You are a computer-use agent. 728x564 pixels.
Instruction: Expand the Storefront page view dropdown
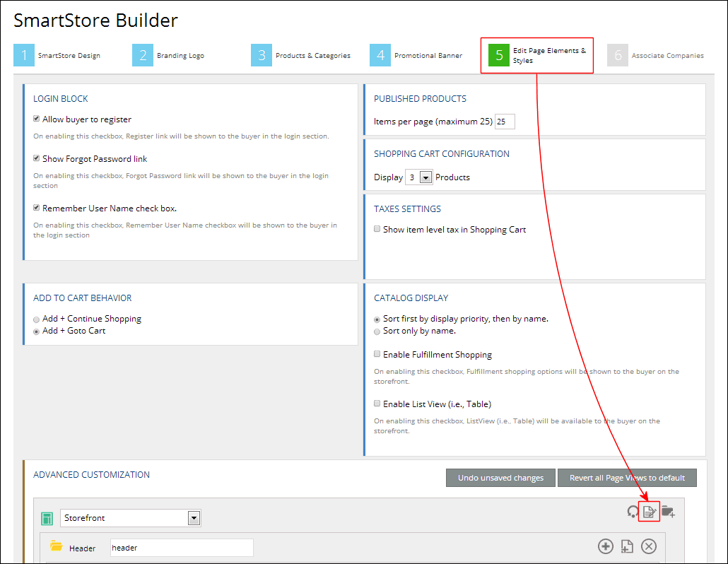tap(194, 518)
